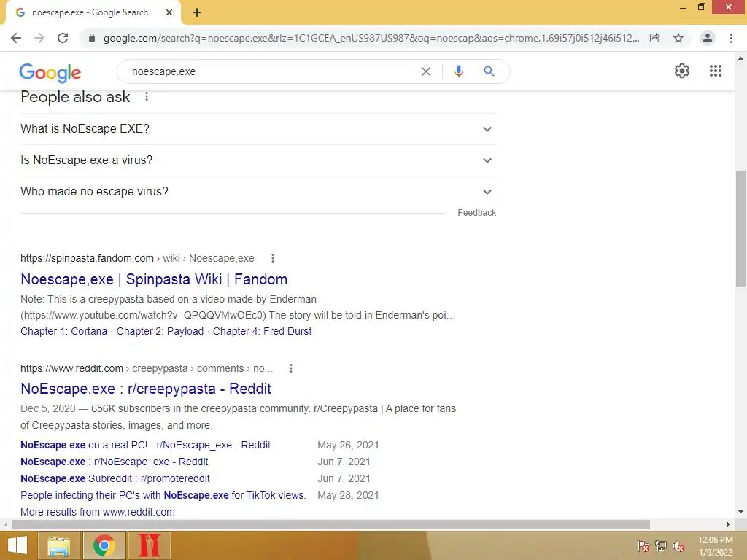The height and width of the screenshot is (560, 747).
Task: Open File Explorer from taskbar
Action: point(59,545)
